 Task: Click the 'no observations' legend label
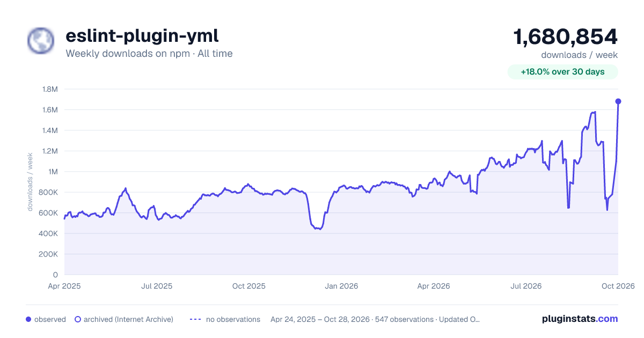233,319
